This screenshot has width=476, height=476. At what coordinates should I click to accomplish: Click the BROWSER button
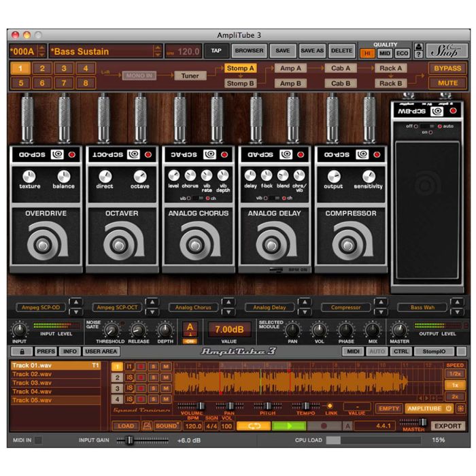[x=250, y=51]
